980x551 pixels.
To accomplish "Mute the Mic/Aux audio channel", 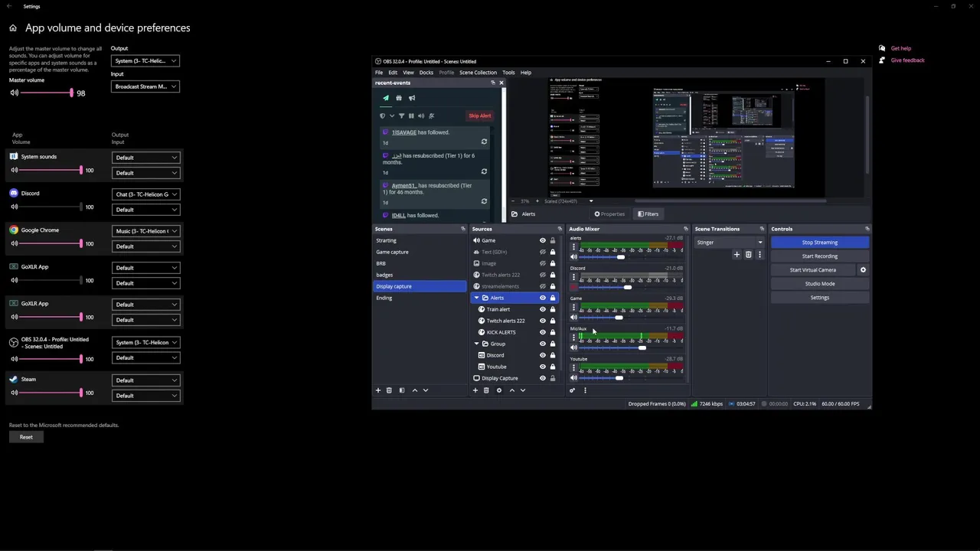I will pyautogui.click(x=573, y=347).
